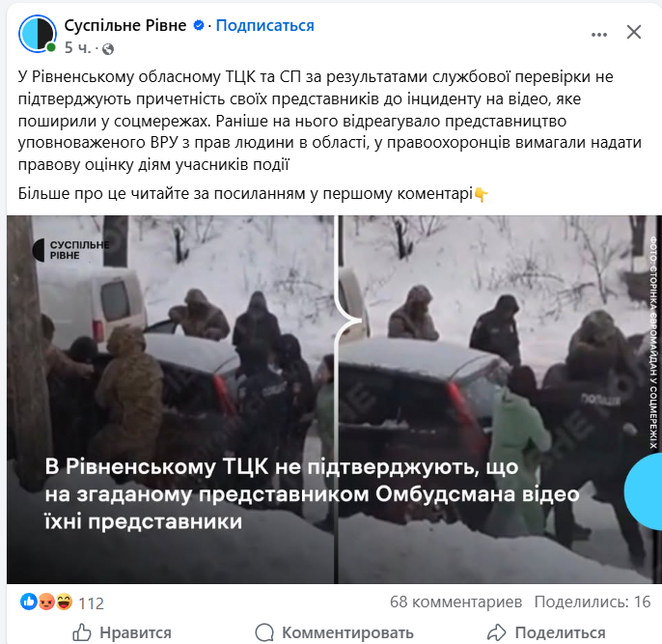
Task: Open the news image thumbnail
Action: [x=333, y=400]
